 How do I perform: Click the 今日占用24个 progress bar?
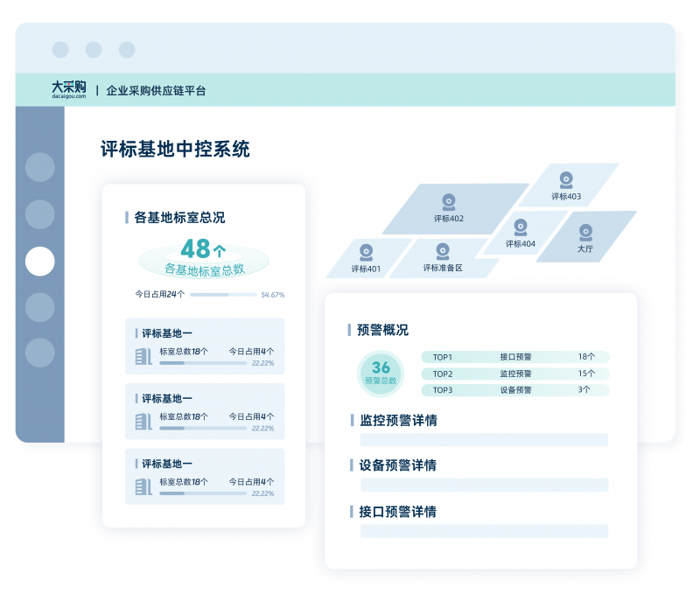coord(223,295)
